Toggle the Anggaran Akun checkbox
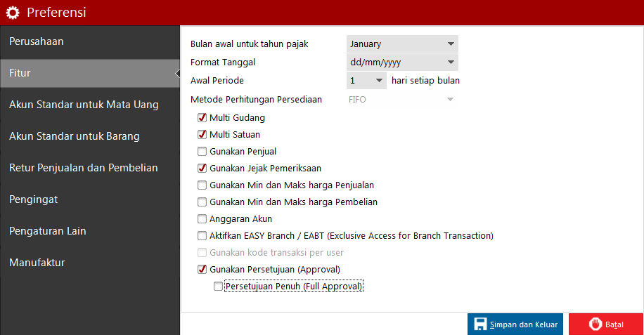The height and width of the screenshot is (335, 644). pos(202,219)
